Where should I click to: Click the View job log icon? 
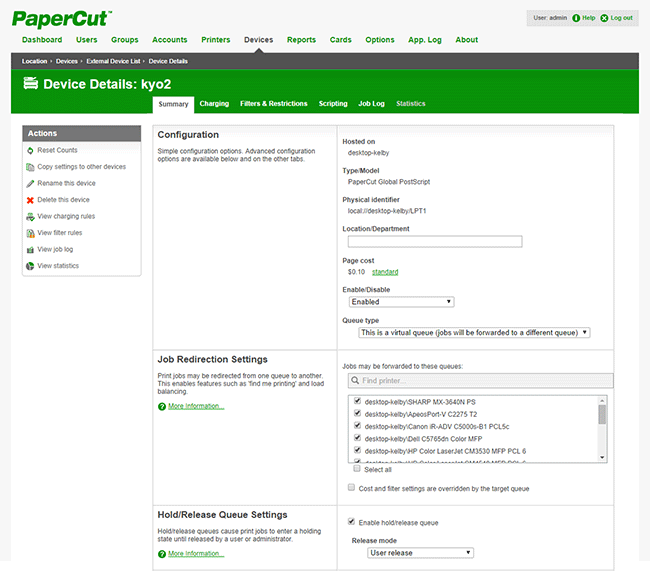click(30, 250)
